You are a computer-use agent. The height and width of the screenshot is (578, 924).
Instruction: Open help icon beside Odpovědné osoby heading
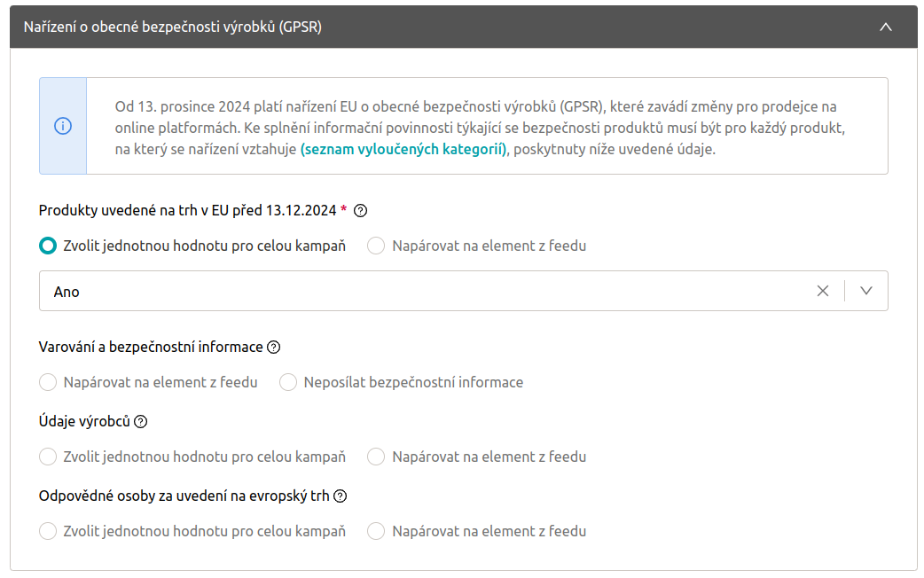[340, 496]
